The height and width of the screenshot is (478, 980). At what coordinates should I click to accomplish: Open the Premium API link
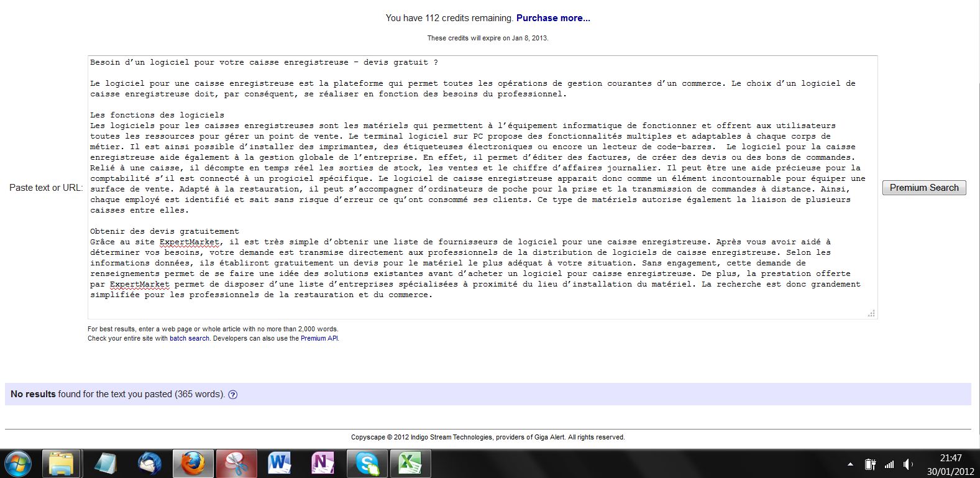click(319, 339)
